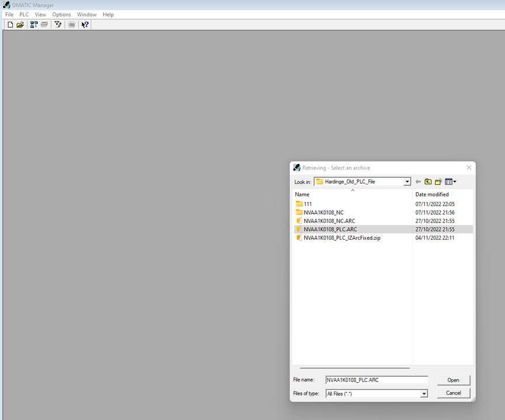
Task: Click the dialog resize grip corner
Action: [x=473, y=399]
